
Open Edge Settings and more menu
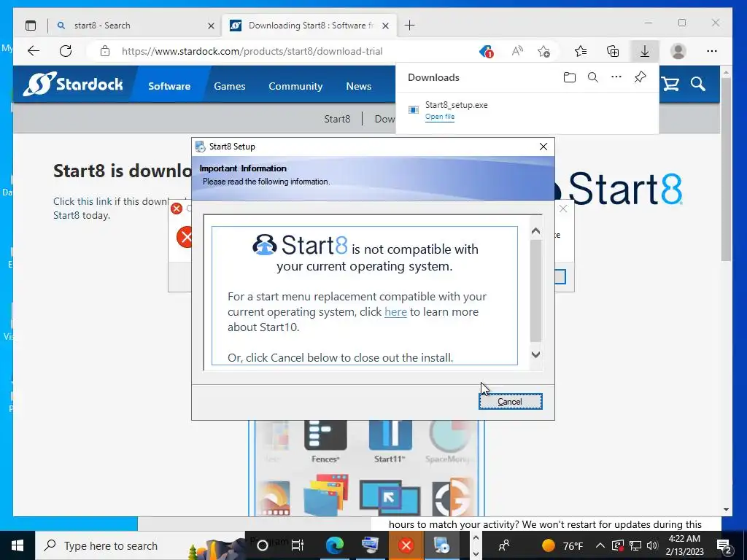(712, 51)
